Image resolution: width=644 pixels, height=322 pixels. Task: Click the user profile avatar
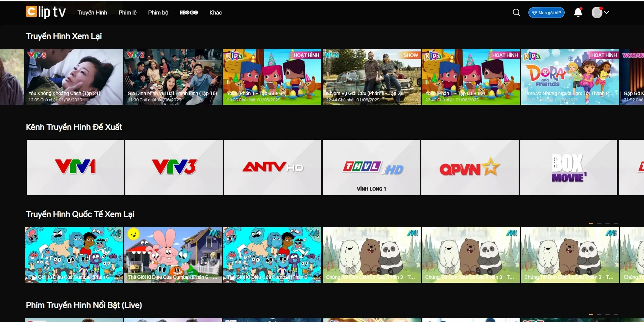coord(597,13)
